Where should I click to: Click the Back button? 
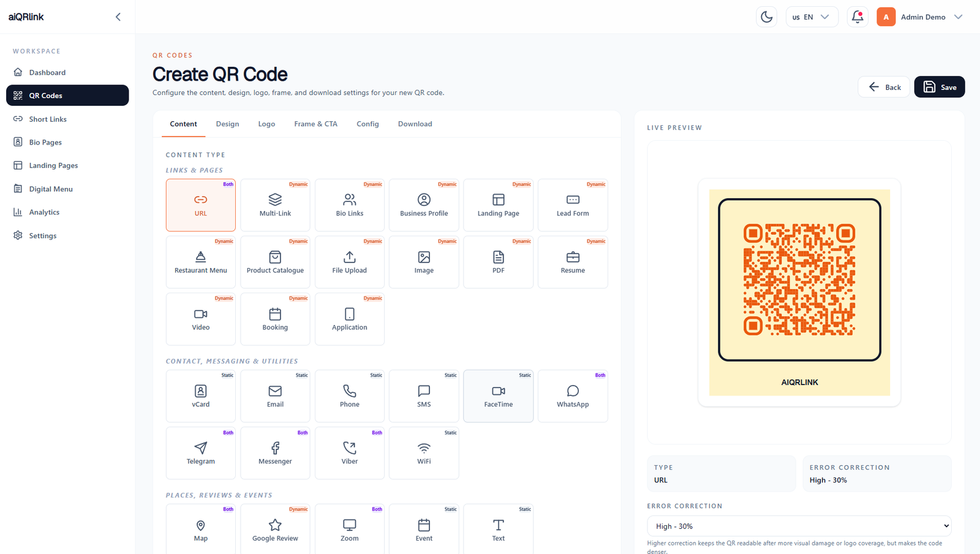click(x=884, y=87)
